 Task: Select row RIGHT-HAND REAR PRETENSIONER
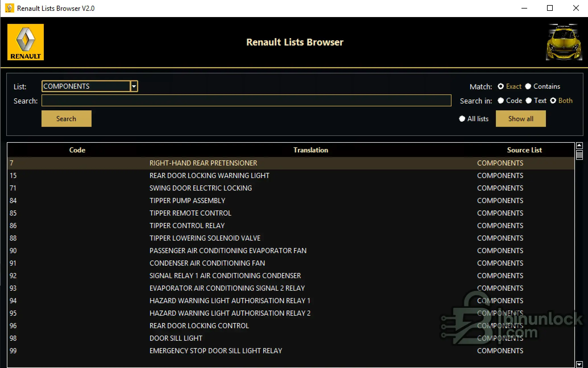(291, 163)
